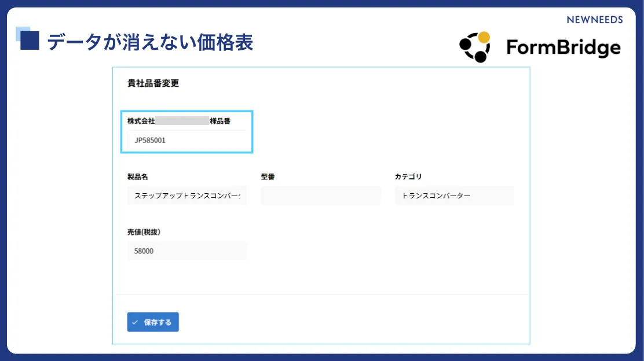Click the NEWNEEDS brand text
Image resolution: width=644 pixels, height=361 pixels.
[x=595, y=20]
